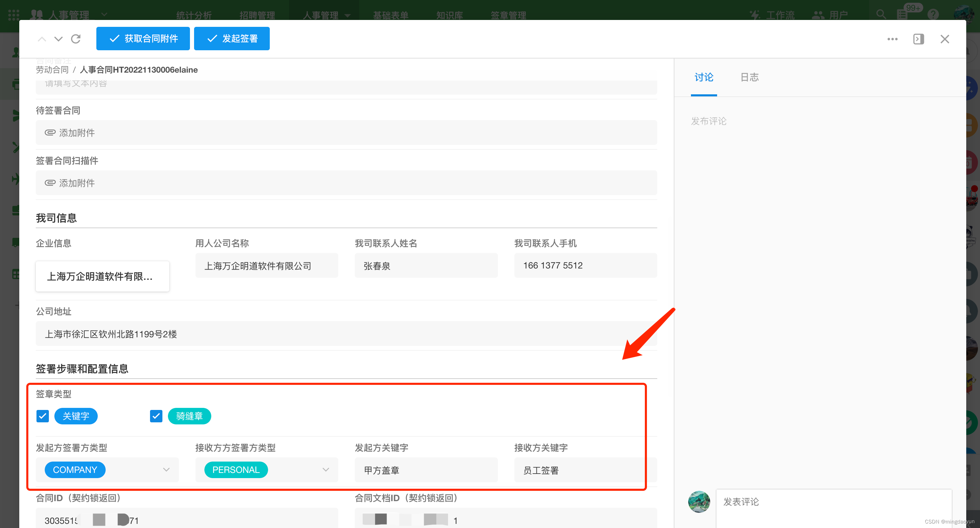This screenshot has width=980, height=528.
Task: Uncheck the 关键字 checkbox
Action: click(43, 416)
